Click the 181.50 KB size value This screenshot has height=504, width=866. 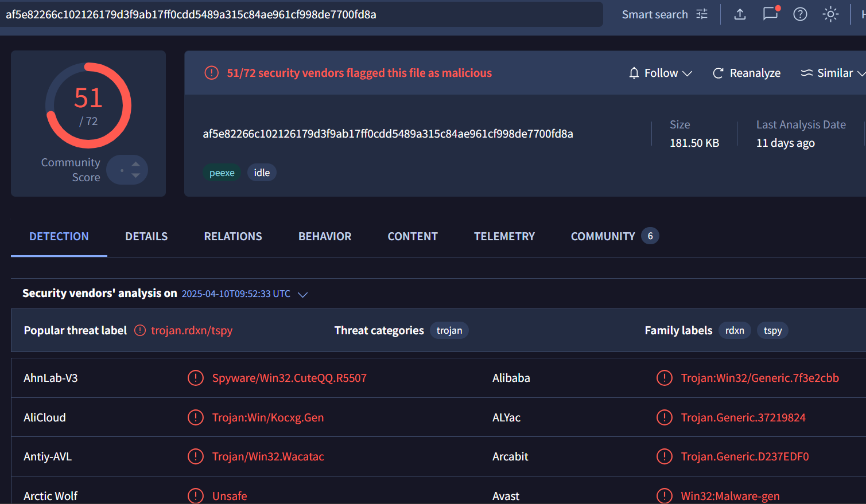(694, 143)
